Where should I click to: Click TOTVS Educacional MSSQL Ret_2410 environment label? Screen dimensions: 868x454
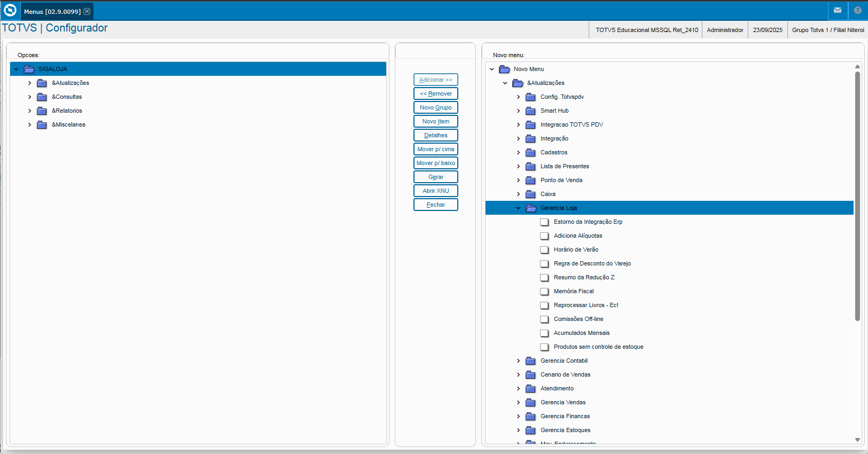[x=647, y=30]
